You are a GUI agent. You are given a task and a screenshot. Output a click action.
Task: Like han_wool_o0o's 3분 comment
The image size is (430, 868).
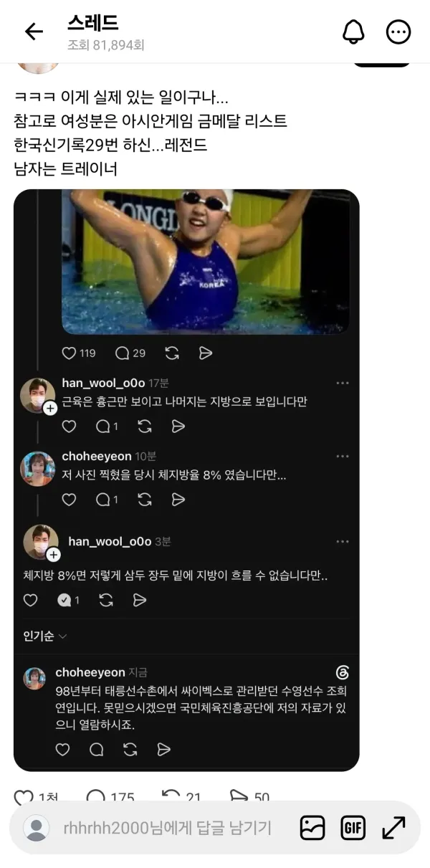point(30,600)
